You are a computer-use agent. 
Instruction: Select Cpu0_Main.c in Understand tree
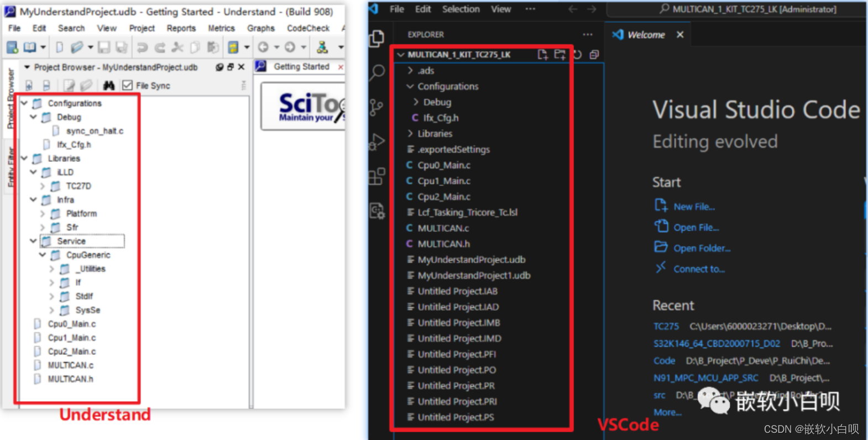coord(71,324)
